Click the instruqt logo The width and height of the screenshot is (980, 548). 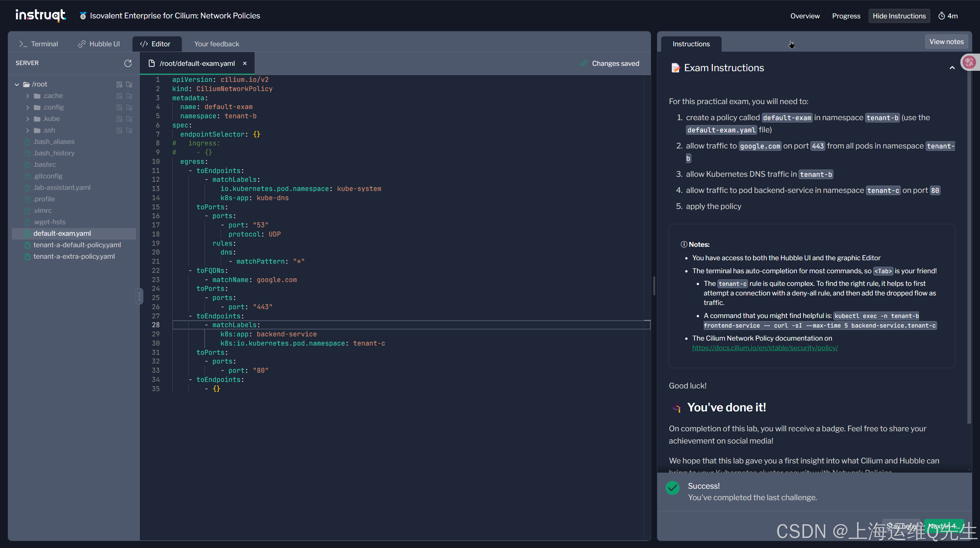pyautogui.click(x=41, y=15)
